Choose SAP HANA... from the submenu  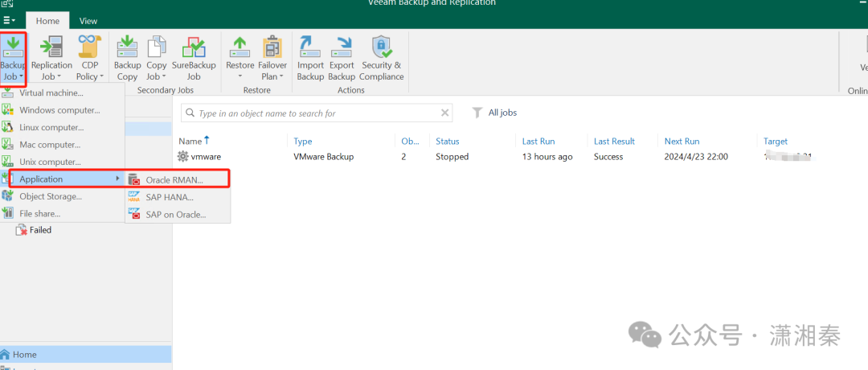(178, 197)
